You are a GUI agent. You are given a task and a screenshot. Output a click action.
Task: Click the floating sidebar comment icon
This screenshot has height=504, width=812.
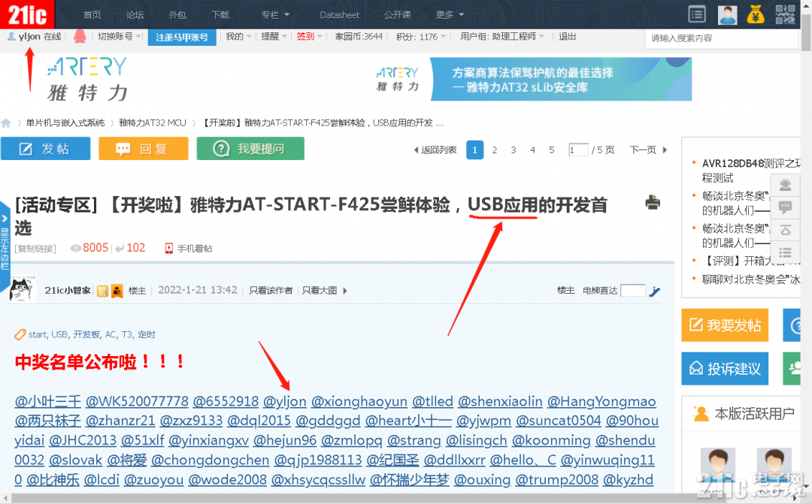tap(785, 207)
